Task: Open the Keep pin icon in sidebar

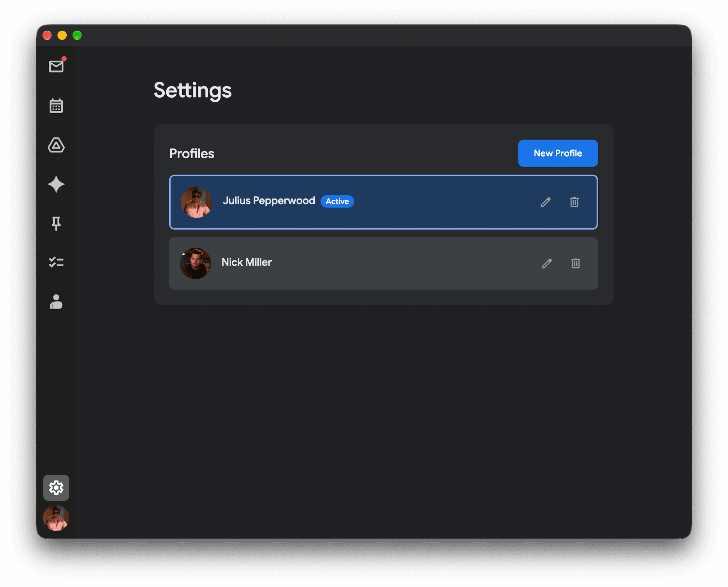Action: [x=56, y=224]
